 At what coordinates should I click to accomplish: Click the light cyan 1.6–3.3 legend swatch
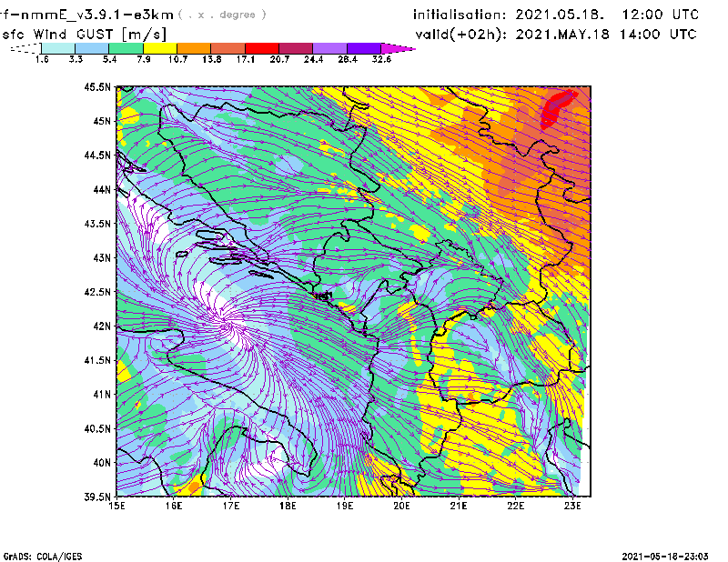click(x=58, y=48)
